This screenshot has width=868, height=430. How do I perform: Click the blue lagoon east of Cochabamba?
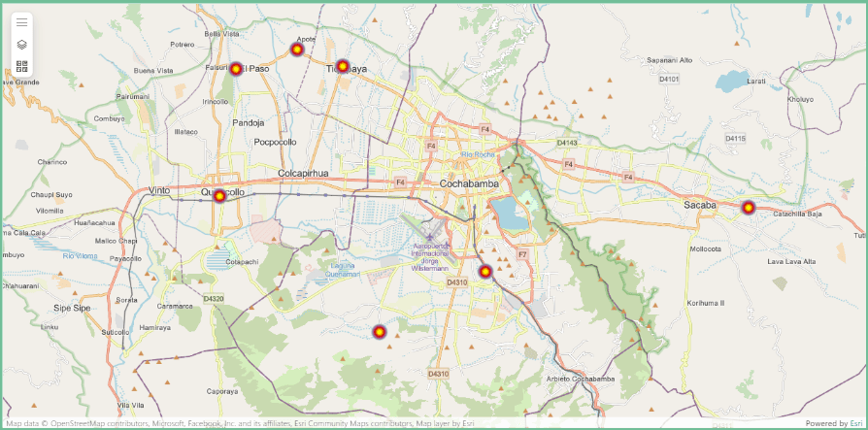pyautogui.click(x=509, y=214)
